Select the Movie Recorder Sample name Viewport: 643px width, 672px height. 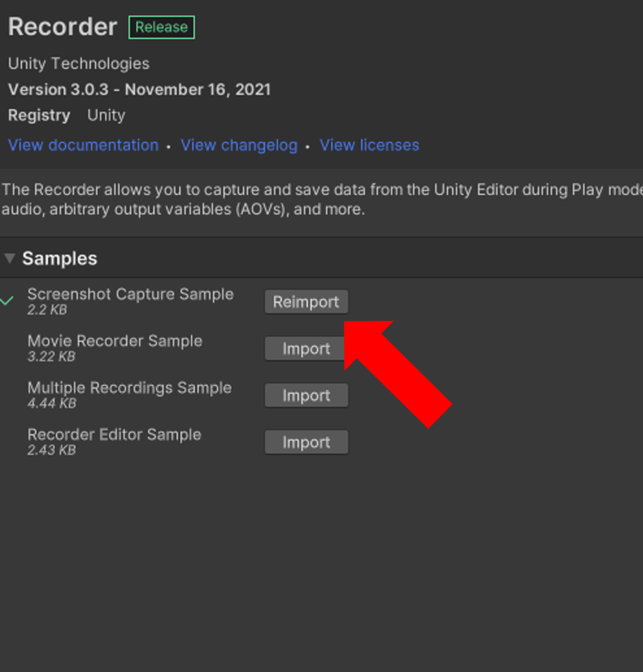(x=115, y=340)
